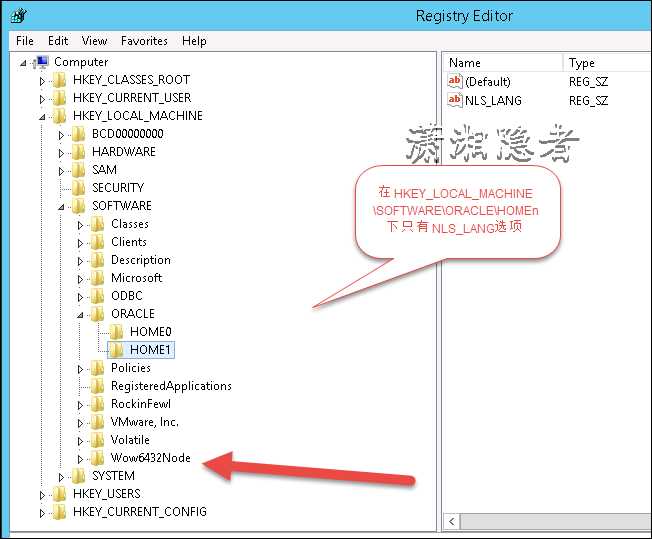Open the View menu
The image size is (652, 539).
click(94, 41)
